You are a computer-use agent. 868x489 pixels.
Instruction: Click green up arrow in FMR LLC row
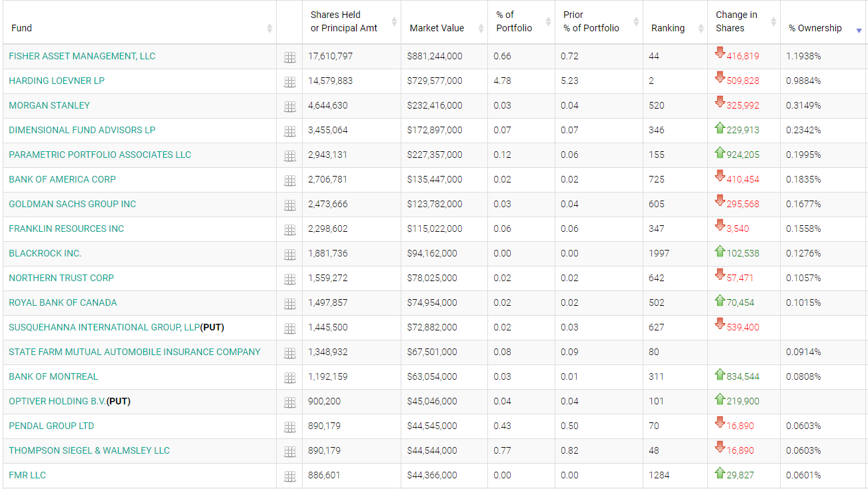pyautogui.click(x=719, y=472)
